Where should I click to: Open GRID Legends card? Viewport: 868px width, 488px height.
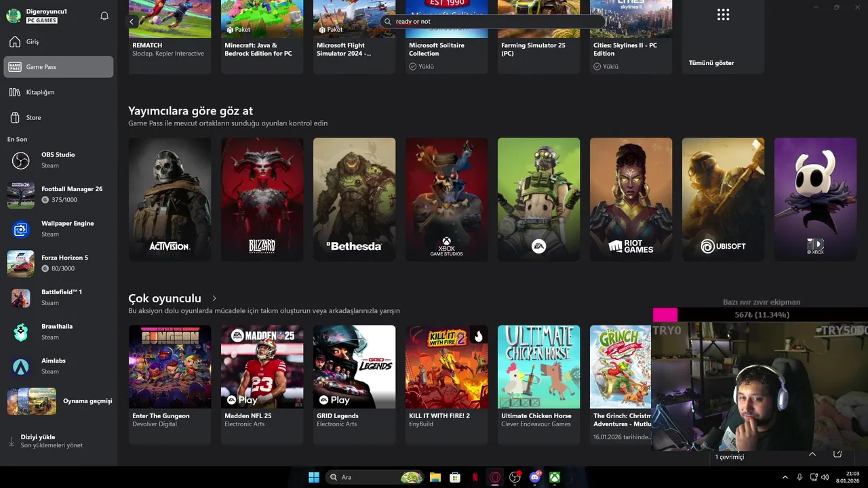coord(354,384)
